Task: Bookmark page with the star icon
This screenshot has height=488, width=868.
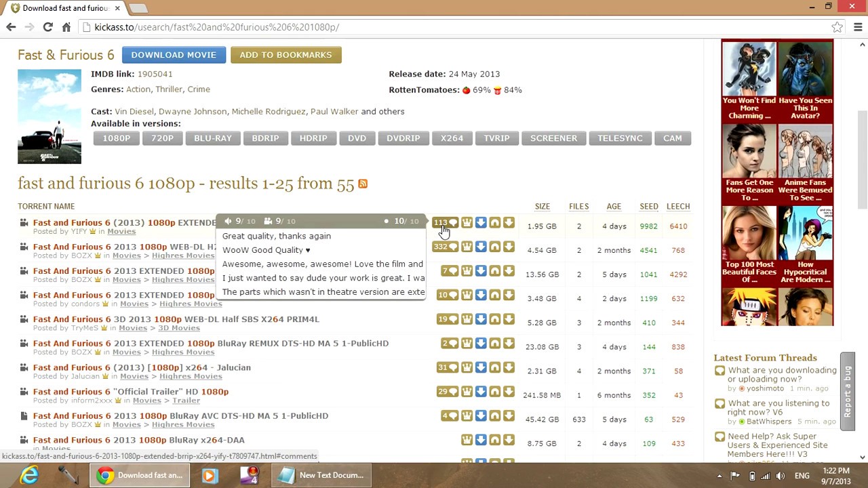Action: (x=837, y=27)
